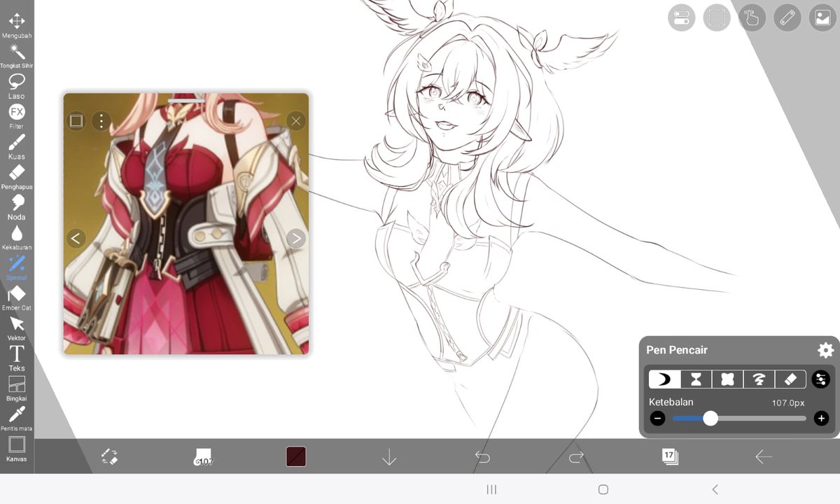Tap Android home button
The height and width of the screenshot is (504, 840).
tap(603, 489)
